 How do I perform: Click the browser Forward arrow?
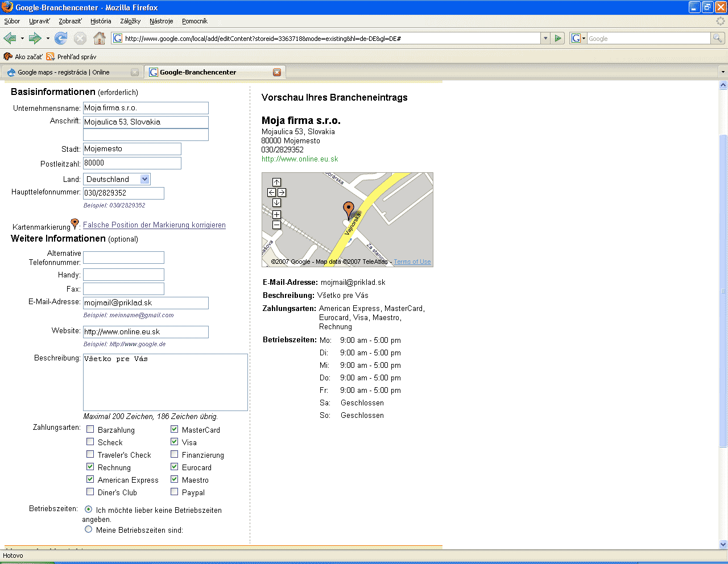tap(35, 39)
